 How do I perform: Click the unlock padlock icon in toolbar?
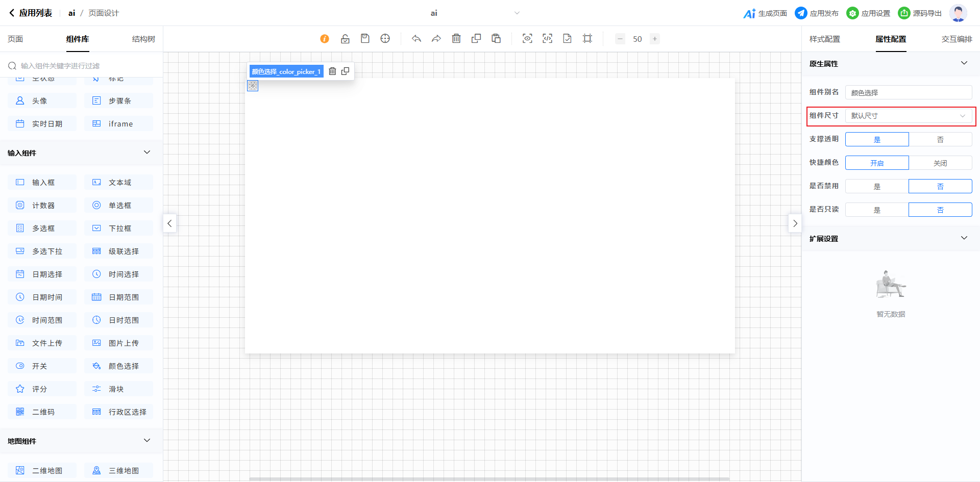coord(345,39)
